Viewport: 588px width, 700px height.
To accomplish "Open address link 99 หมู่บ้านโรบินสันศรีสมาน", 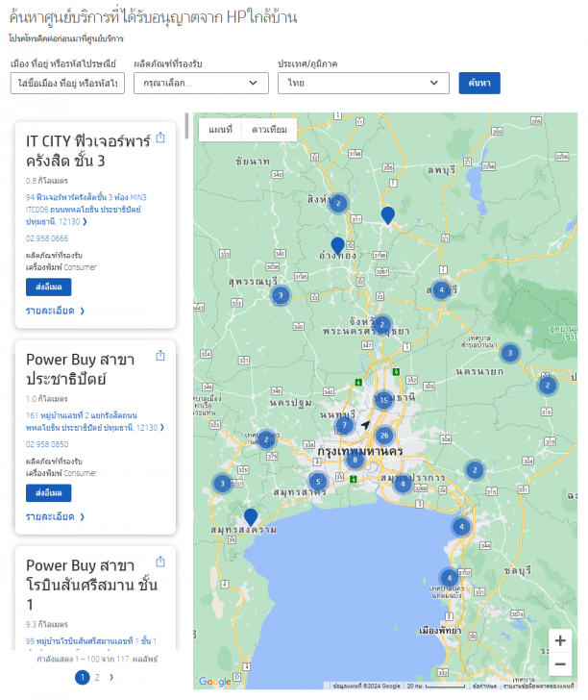I will (x=91, y=641).
